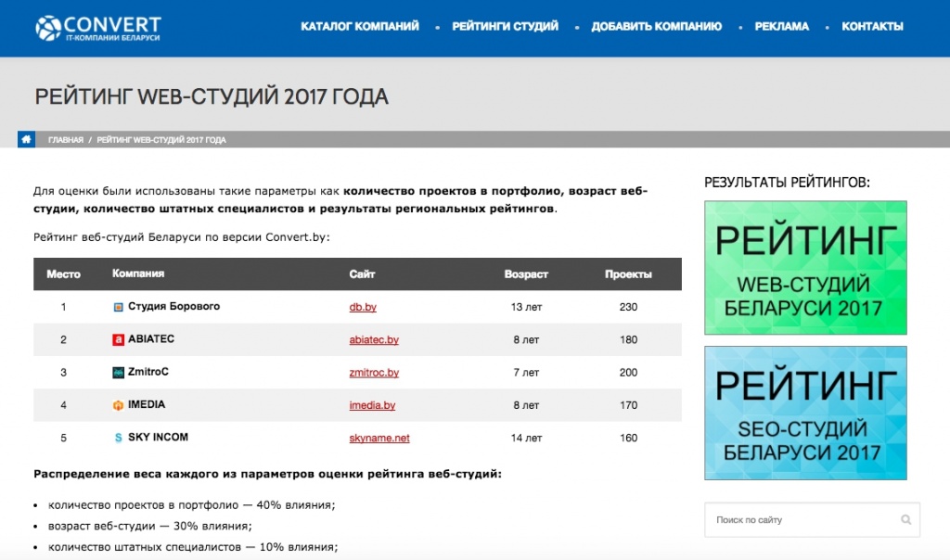This screenshot has height=560, width=950.
Task: Click the Convert logo in the header
Action: [x=98, y=28]
